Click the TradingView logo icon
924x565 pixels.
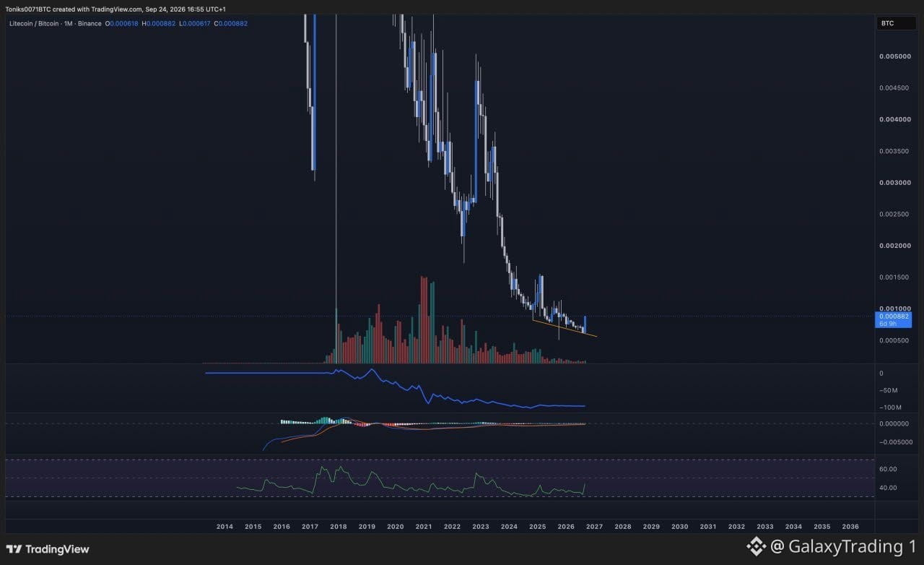pyautogui.click(x=14, y=549)
